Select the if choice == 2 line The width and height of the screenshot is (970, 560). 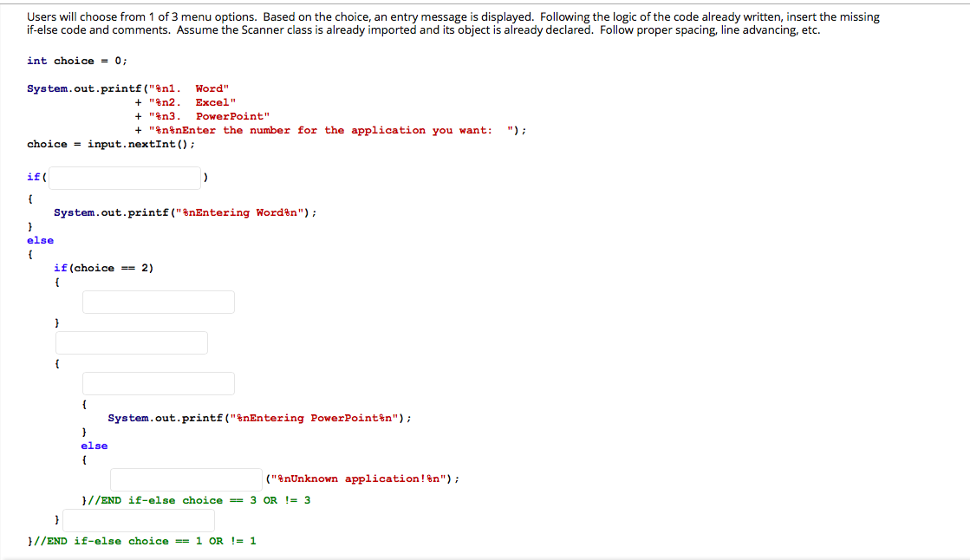click(x=106, y=267)
